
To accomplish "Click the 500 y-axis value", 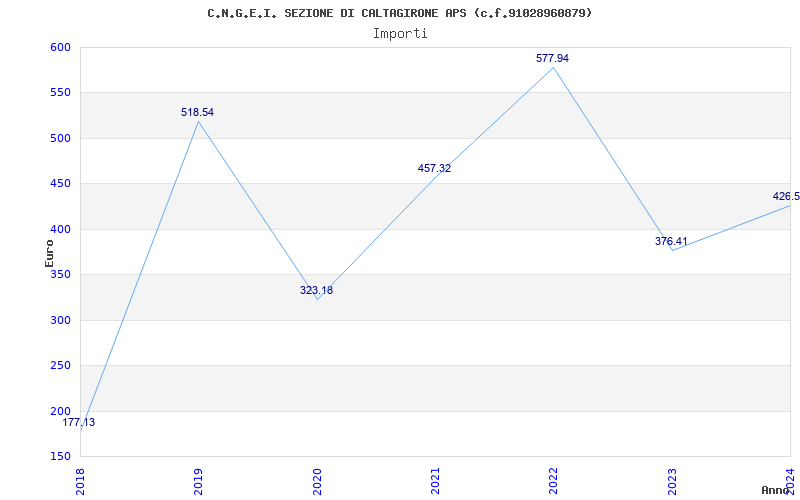I will click(60, 138).
